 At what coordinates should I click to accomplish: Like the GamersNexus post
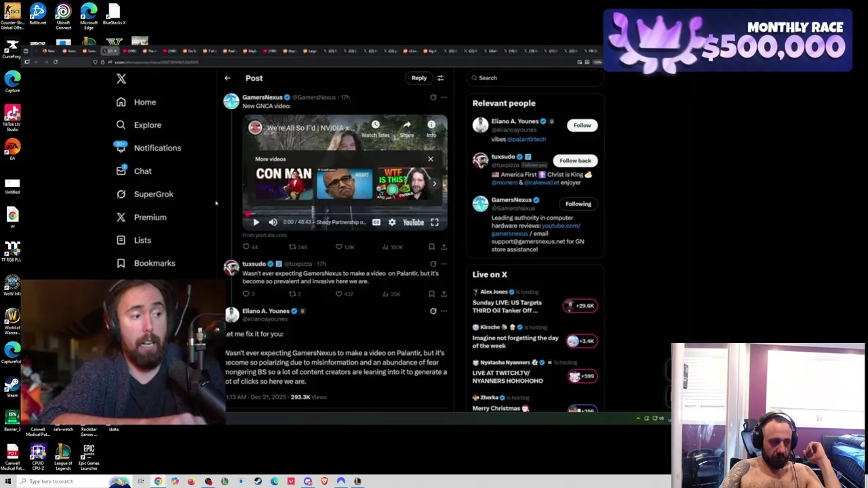point(339,247)
